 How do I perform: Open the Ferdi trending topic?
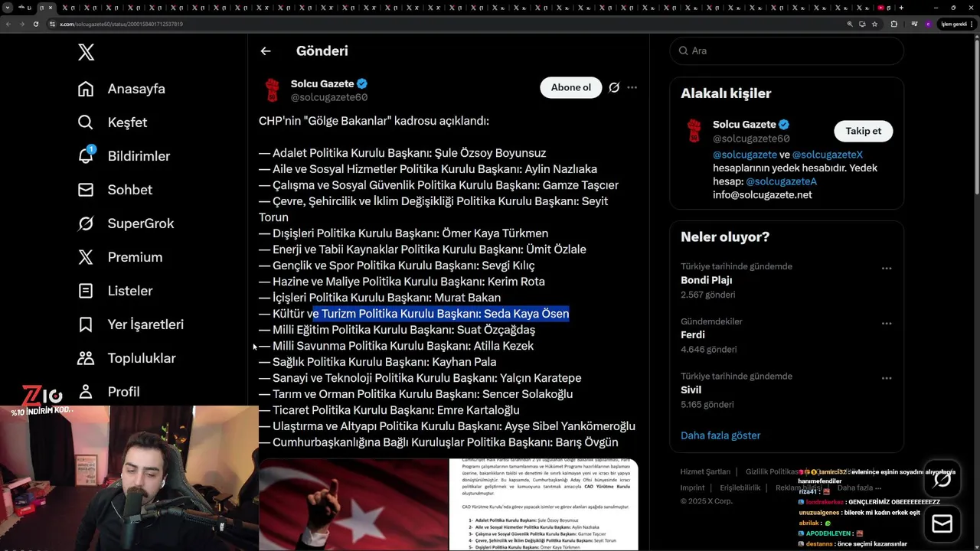[786, 335]
